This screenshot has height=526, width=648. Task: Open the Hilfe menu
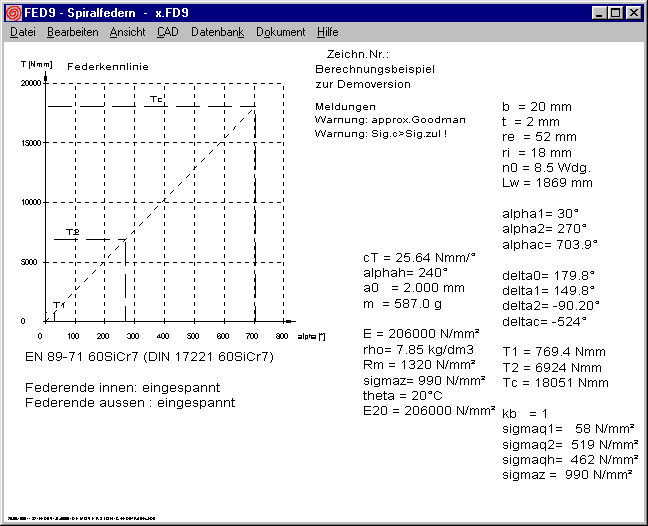click(x=327, y=32)
